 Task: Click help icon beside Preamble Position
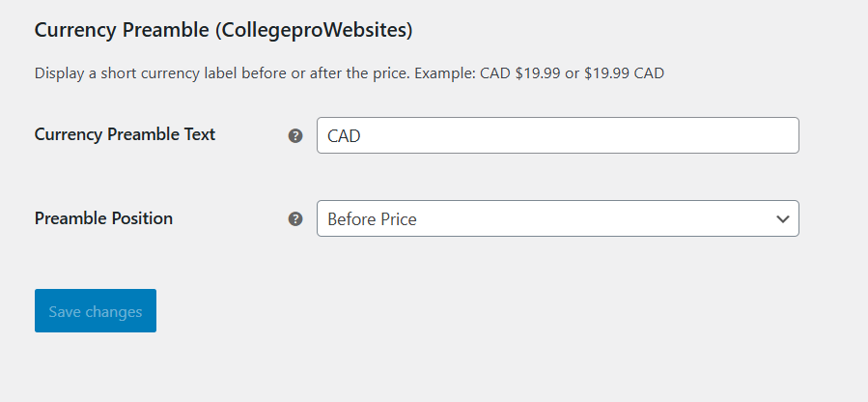pos(295,219)
